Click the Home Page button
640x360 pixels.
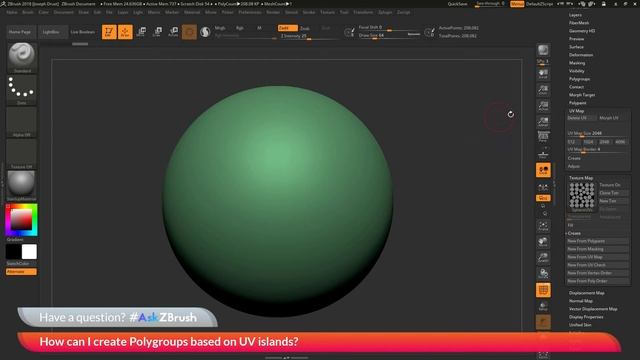(x=20, y=32)
